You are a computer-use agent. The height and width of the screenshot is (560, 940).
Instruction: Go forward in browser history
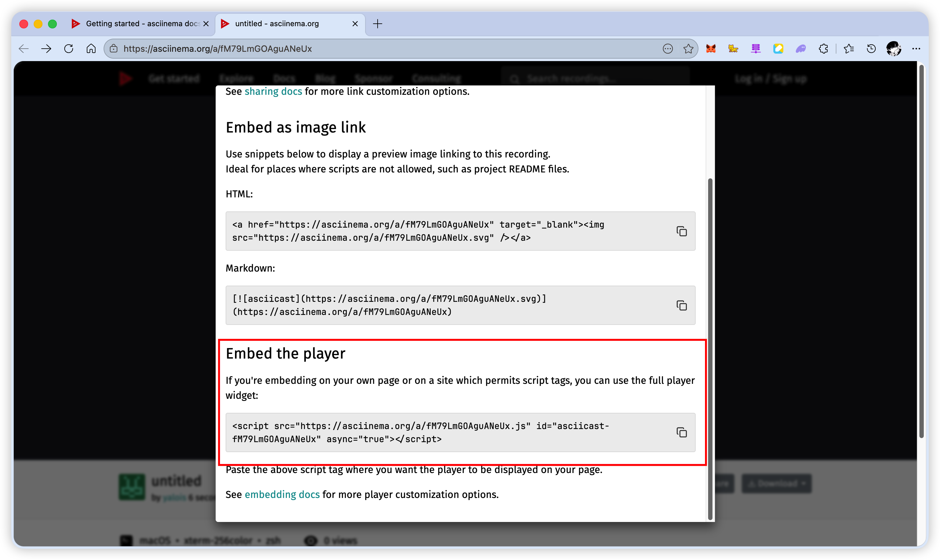point(46,49)
